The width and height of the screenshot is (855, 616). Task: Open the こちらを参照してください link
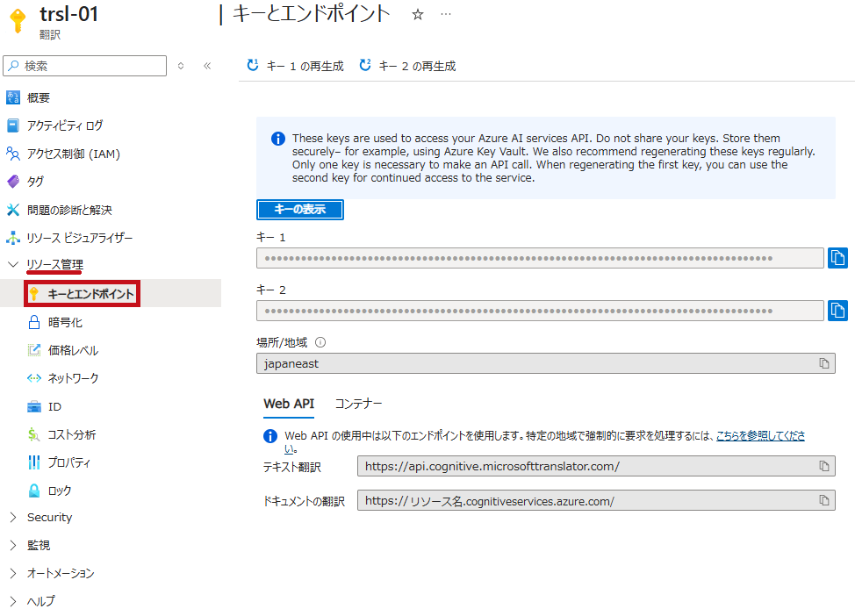(760, 435)
